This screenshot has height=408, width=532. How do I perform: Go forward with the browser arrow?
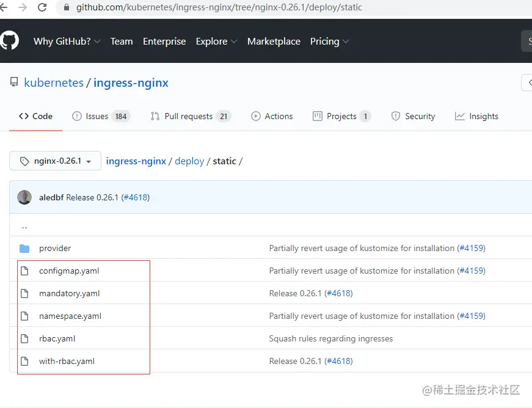pos(23,7)
